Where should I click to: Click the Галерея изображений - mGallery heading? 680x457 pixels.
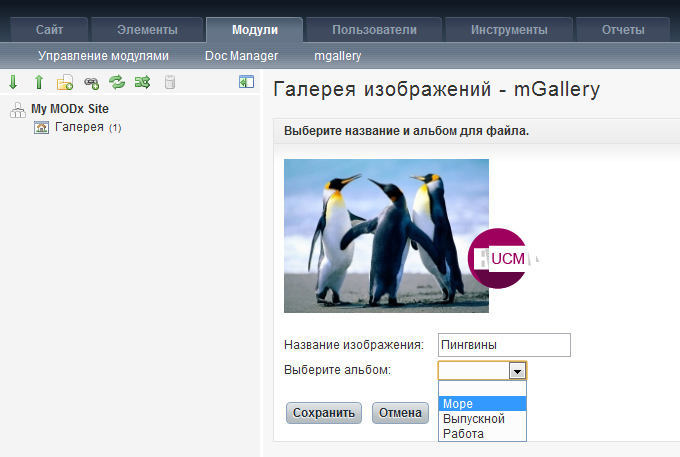click(x=437, y=90)
